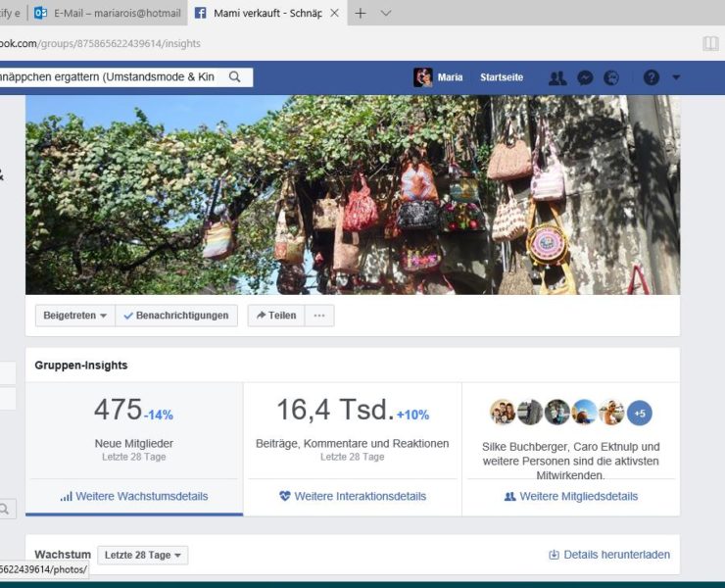The width and height of the screenshot is (725, 588).
Task: Toggle Benachrichtigungen for the group
Action: (176, 316)
